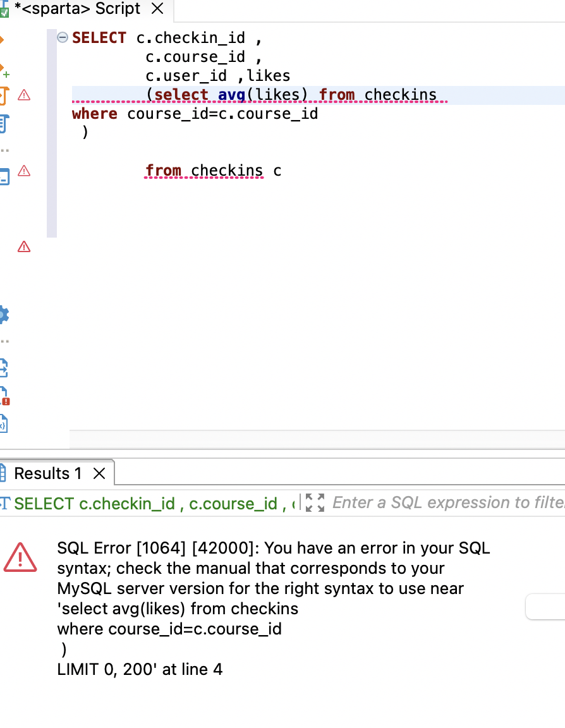565x728 pixels.
Task: Switch to the Results 1 tab
Action: [48, 473]
